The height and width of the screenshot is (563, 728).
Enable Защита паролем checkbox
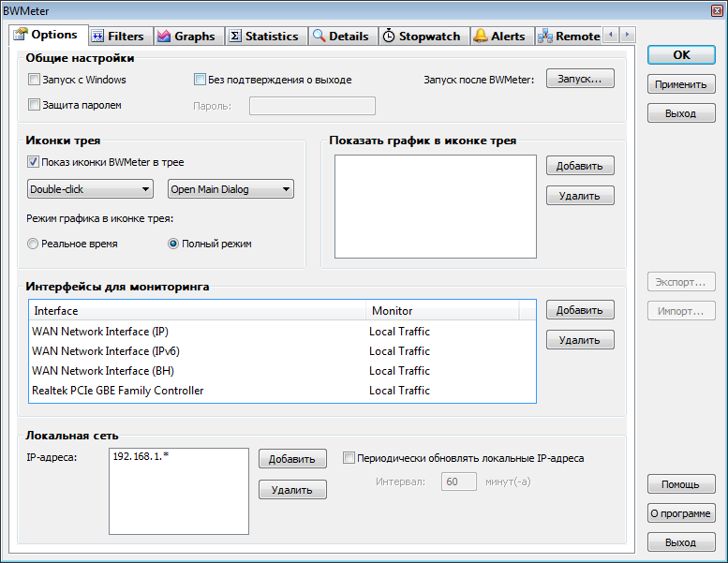click(x=34, y=105)
